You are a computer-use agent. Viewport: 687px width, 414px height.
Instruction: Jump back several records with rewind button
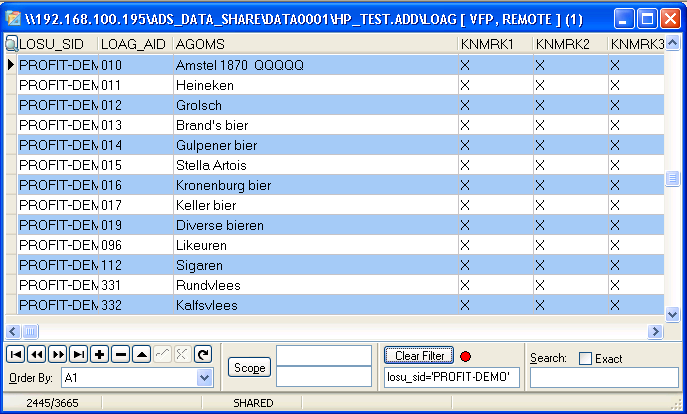[x=37, y=354]
